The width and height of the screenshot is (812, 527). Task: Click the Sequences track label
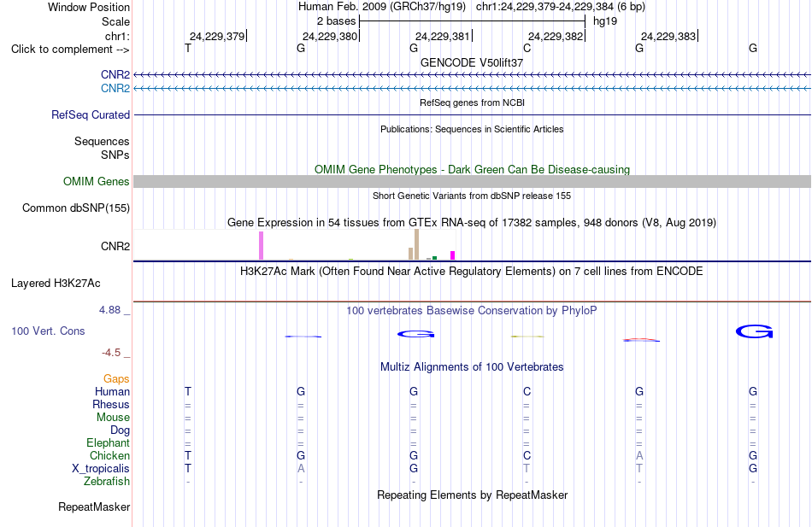pos(102,141)
